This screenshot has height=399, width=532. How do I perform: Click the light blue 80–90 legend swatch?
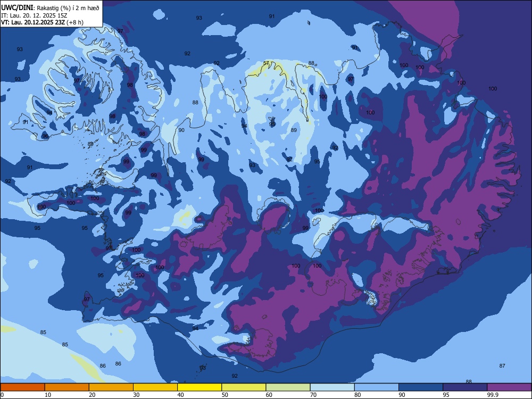coord(377,387)
